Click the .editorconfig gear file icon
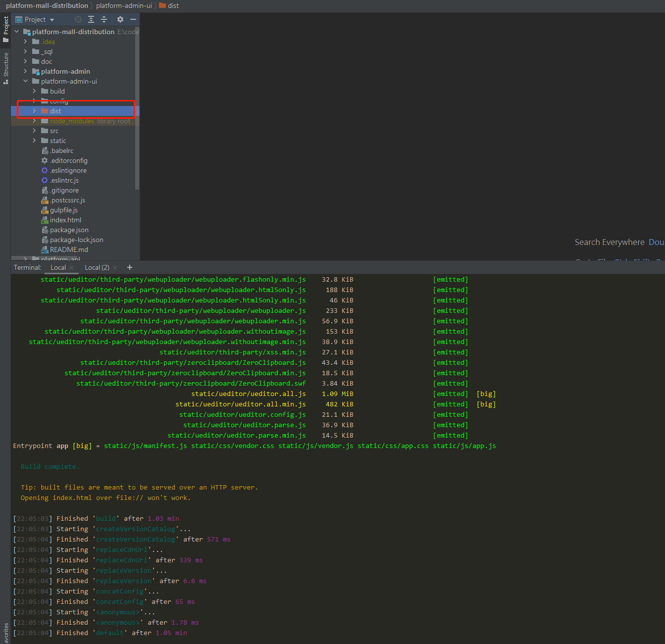This screenshot has height=644, width=665. 45,160
